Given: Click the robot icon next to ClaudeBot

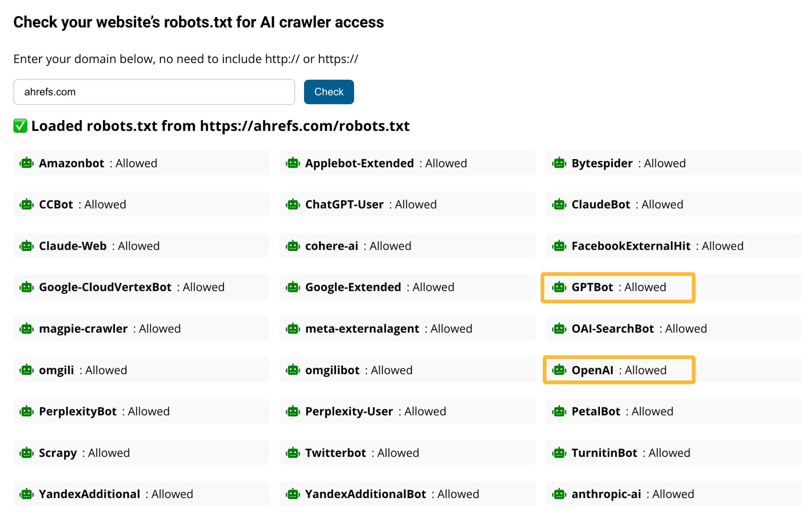Looking at the screenshot, I should click(559, 204).
